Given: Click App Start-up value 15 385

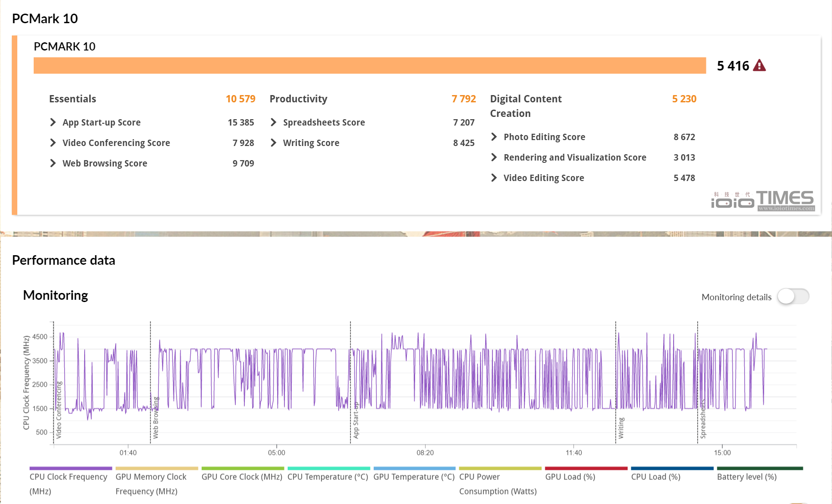Looking at the screenshot, I should (241, 122).
